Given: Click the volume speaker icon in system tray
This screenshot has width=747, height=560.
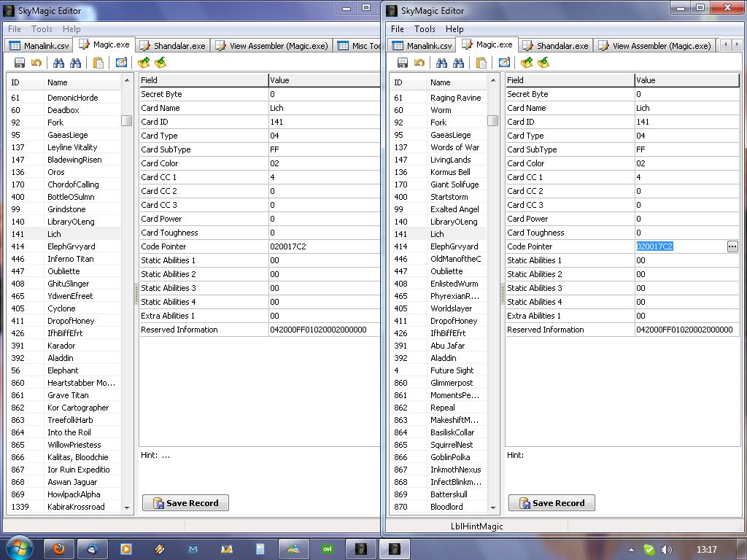Looking at the screenshot, I should click(x=666, y=549).
